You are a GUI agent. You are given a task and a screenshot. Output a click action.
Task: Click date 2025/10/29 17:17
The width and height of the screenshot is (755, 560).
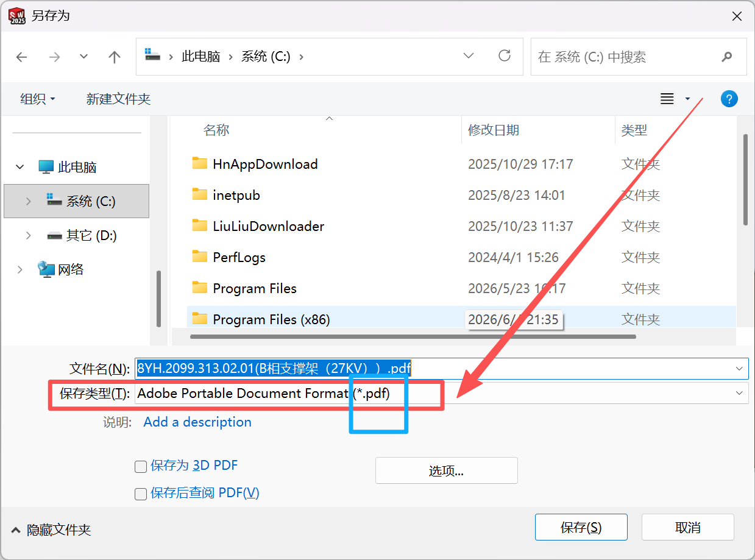click(520, 164)
